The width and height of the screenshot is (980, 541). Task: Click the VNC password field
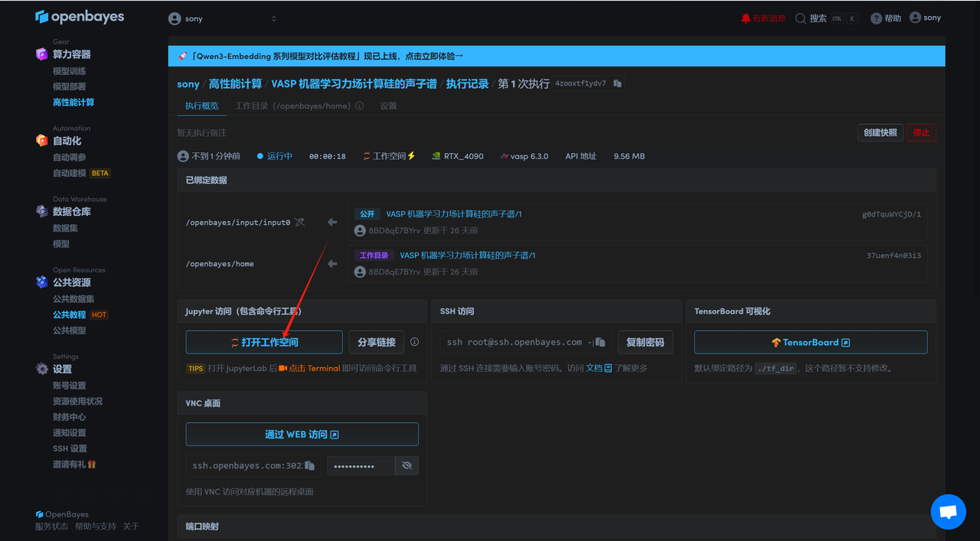pyautogui.click(x=361, y=465)
